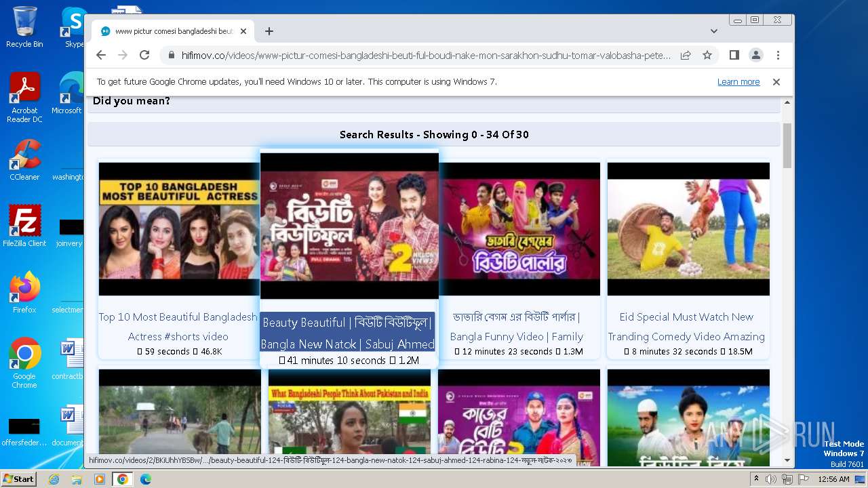Toggle Chrome's side panel icon
868x488 pixels.
734,55
